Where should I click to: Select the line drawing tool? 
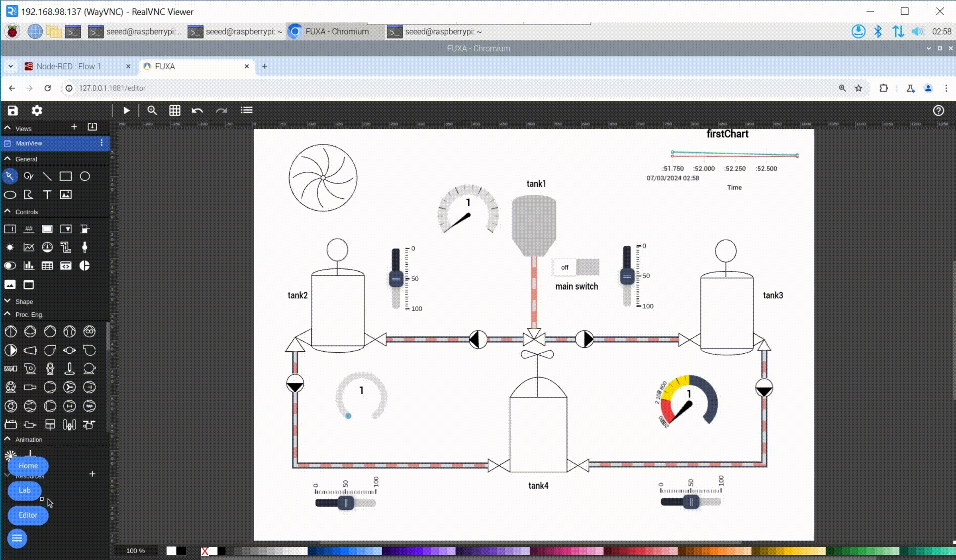[x=47, y=176]
